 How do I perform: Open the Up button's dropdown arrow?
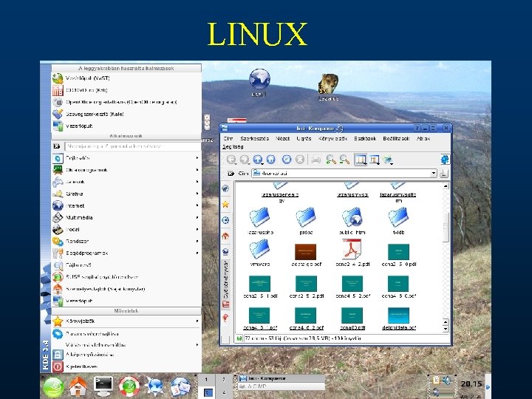pyautogui.click(x=261, y=163)
